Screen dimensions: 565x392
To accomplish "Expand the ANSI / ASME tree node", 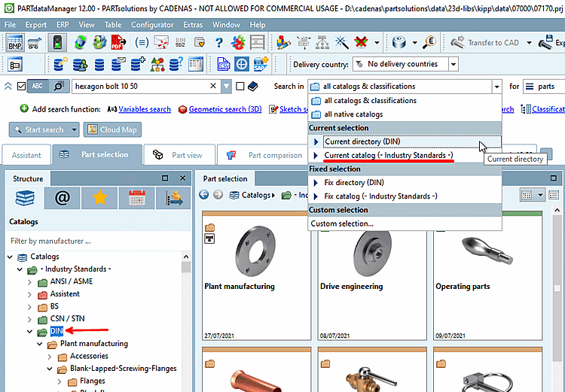I will click(x=30, y=282).
